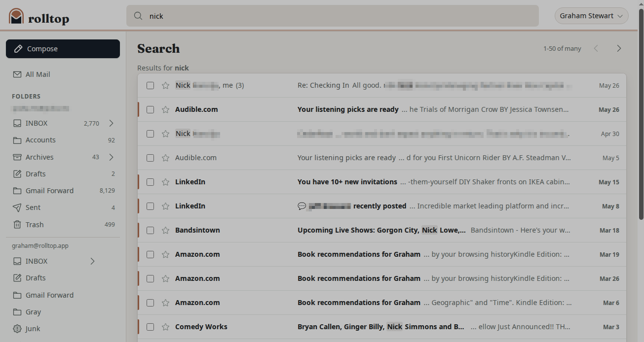
Task: Click the Junk warning icon
Action: tap(17, 329)
